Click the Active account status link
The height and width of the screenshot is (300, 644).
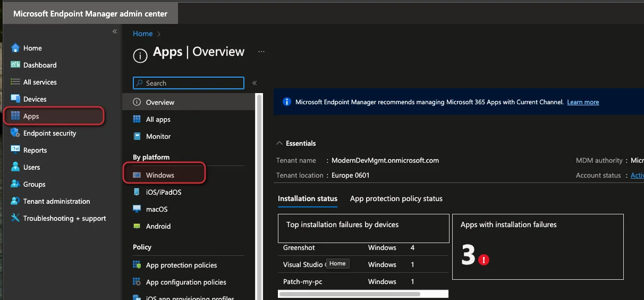click(x=637, y=175)
